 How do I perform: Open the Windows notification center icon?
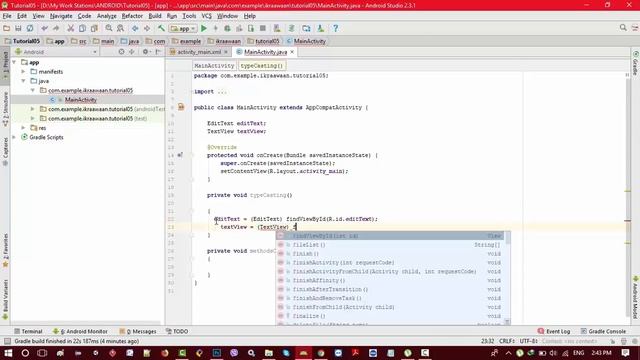(626, 353)
